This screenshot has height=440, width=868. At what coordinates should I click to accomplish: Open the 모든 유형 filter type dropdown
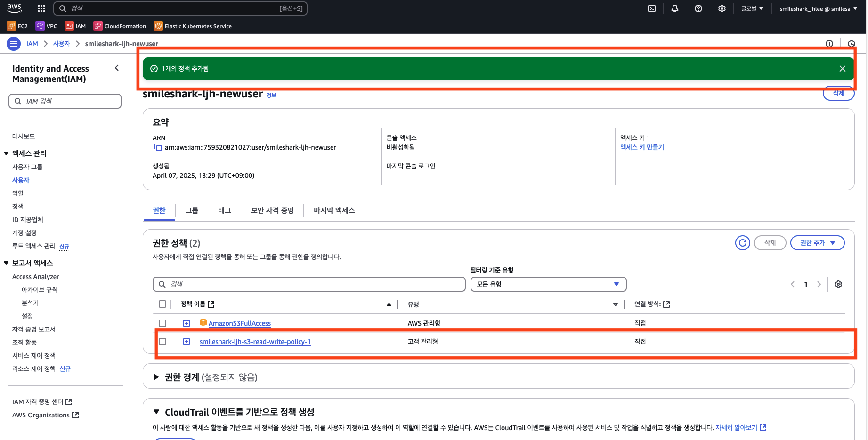pos(548,284)
